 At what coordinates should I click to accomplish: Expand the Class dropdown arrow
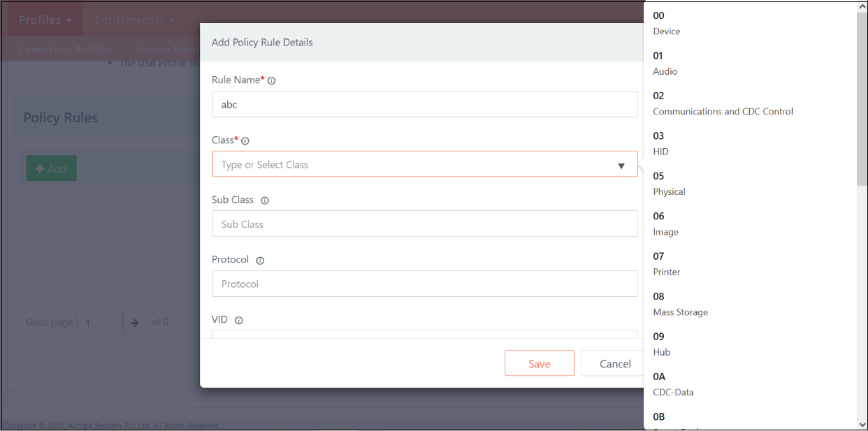tap(621, 166)
